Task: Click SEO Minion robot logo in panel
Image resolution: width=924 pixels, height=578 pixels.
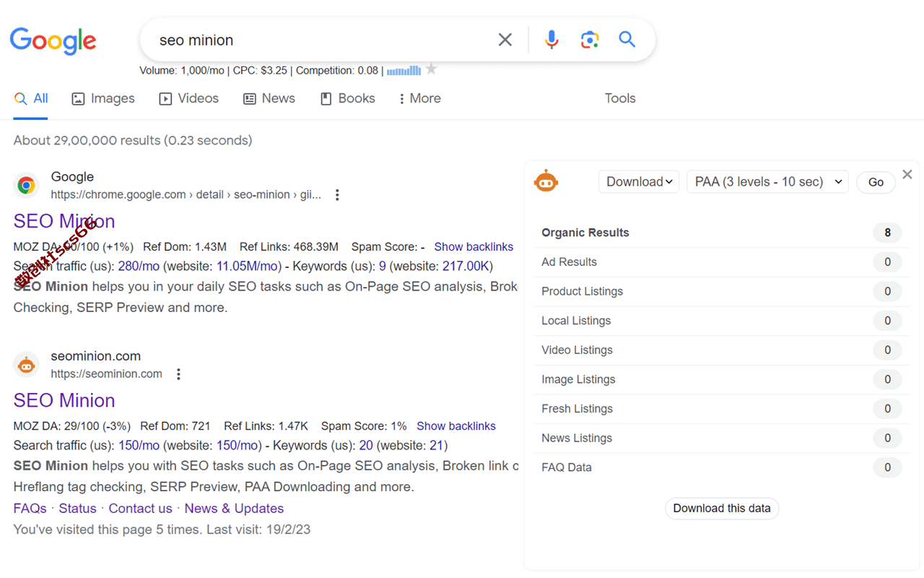Action: 546,181
